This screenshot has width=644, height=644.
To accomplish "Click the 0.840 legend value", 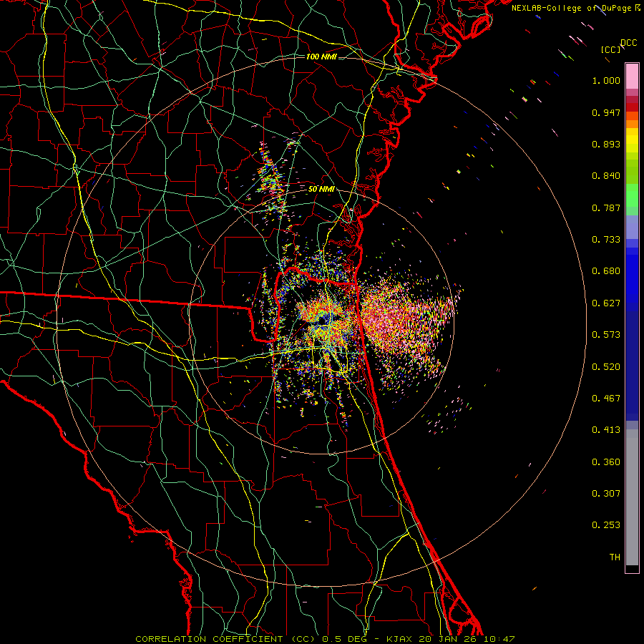I will click(606, 176).
